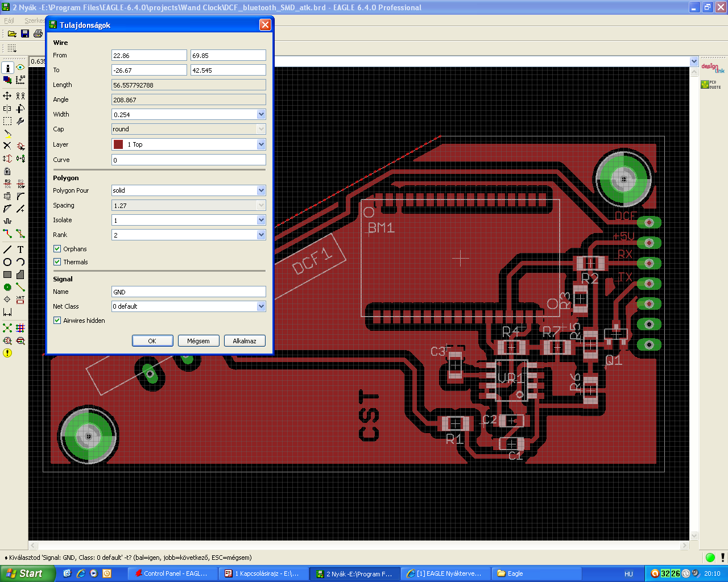
Task: Choose the Circle drawing tool
Action: tap(7, 262)
